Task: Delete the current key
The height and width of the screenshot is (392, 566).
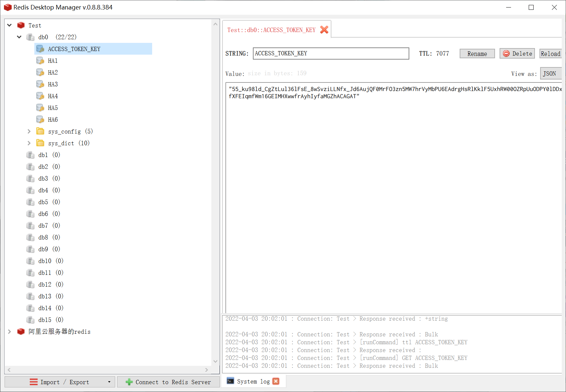Action: (517, 53)
